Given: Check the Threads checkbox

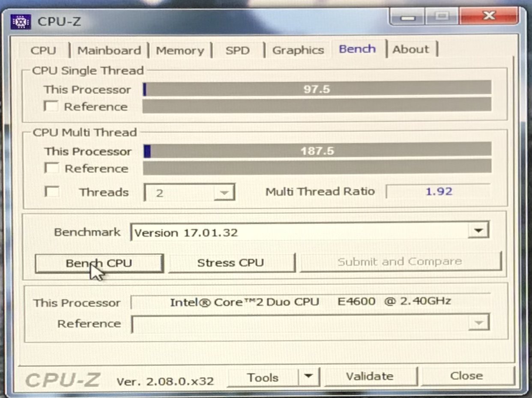Looking at the screenshot, I should (x=52, y=192).
